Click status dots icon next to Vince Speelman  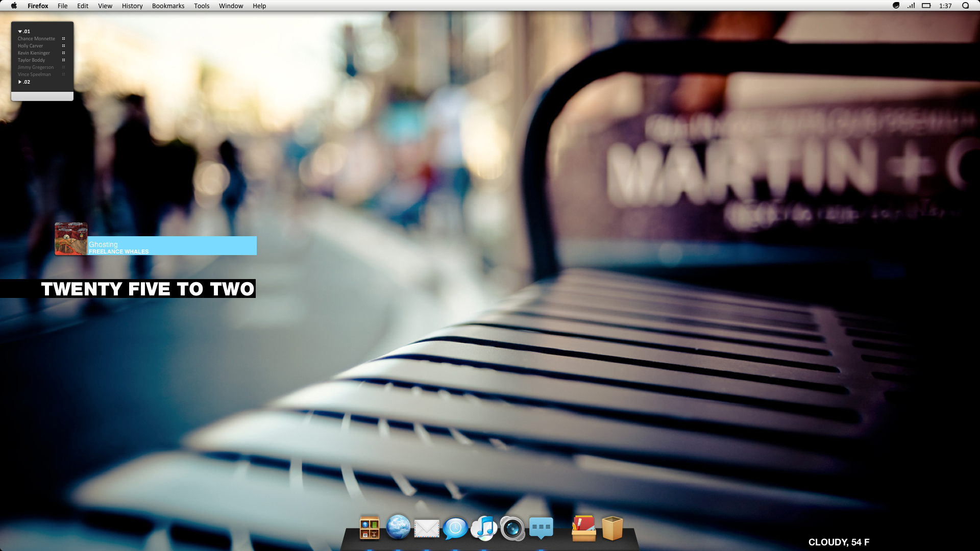(x=64, y=74)
